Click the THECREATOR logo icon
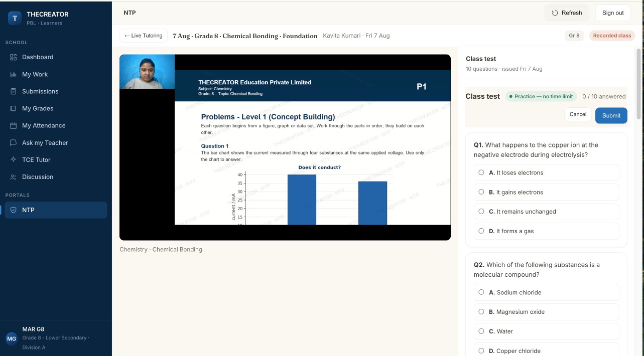 [15, 18]
